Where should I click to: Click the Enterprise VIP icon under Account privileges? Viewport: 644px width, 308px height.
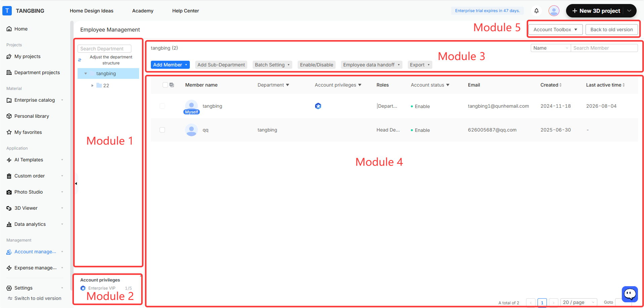83,288
